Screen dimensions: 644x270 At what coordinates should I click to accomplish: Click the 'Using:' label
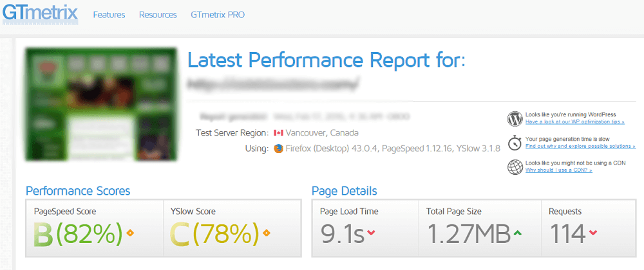tap(258, 148)
